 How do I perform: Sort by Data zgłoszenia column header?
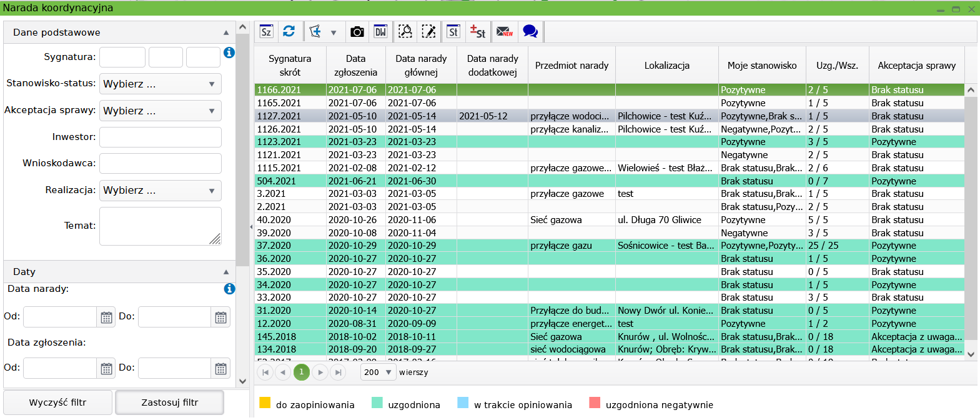355,65
